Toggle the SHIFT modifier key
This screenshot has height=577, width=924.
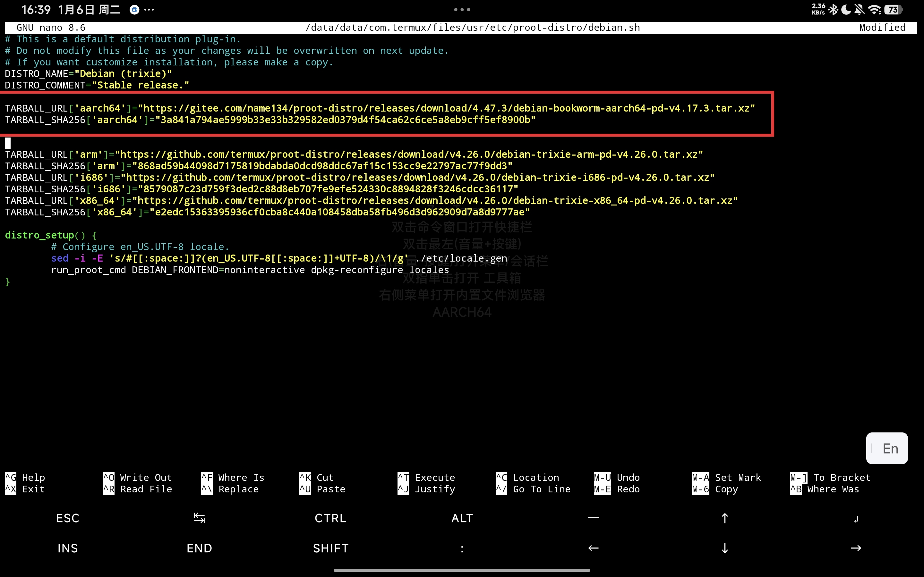[330, 548]
